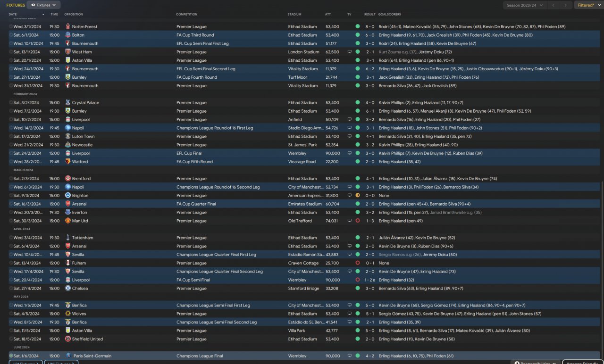
Task: Click the Wolves club badge
Action: pos(68,314)
